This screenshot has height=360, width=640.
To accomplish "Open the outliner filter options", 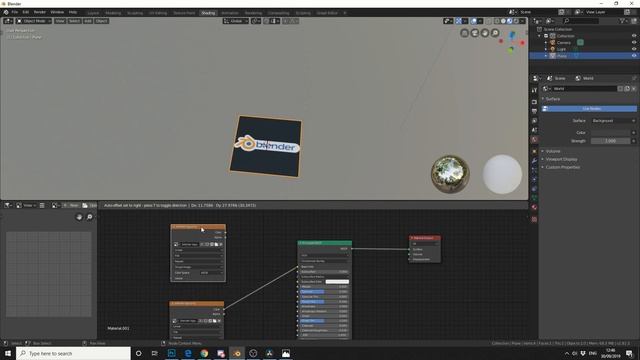I will click(x=623, y=21).
